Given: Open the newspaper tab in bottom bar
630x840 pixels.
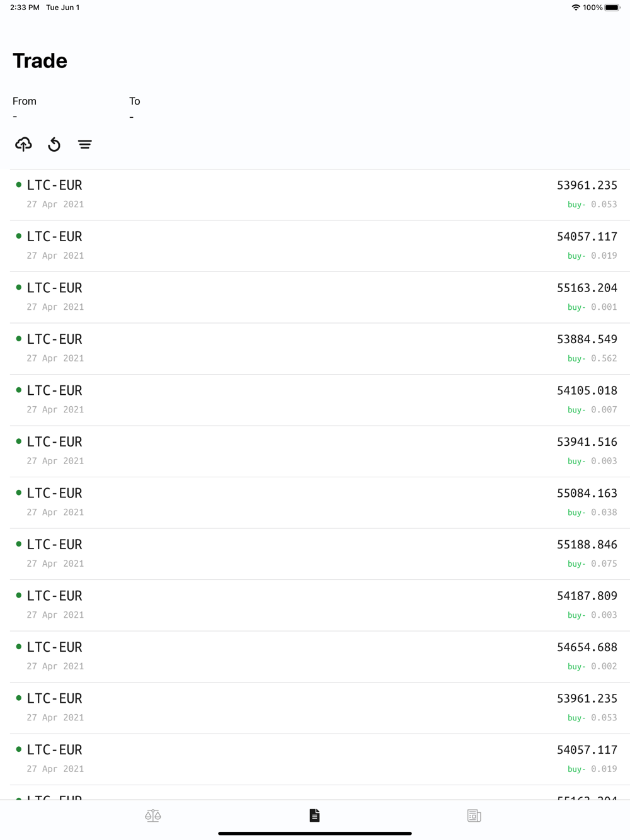Looking at the screenshot, I should tap(474, 816).
